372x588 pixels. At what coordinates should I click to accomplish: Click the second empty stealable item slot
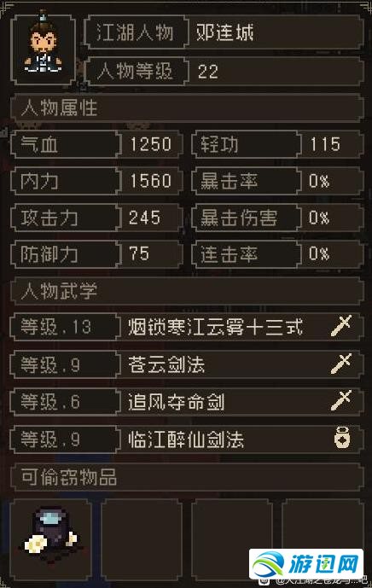(142, 539)
